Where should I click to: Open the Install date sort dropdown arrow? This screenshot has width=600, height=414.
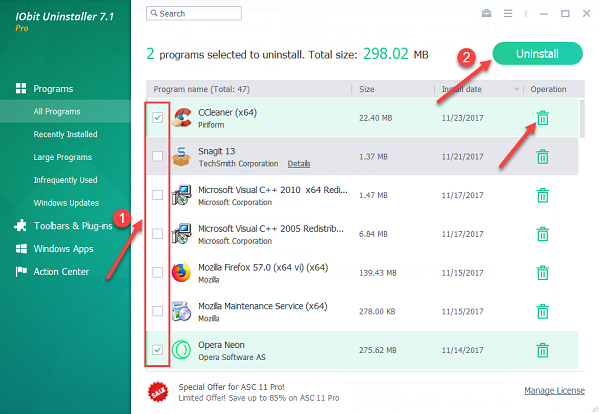coord(517,89)
